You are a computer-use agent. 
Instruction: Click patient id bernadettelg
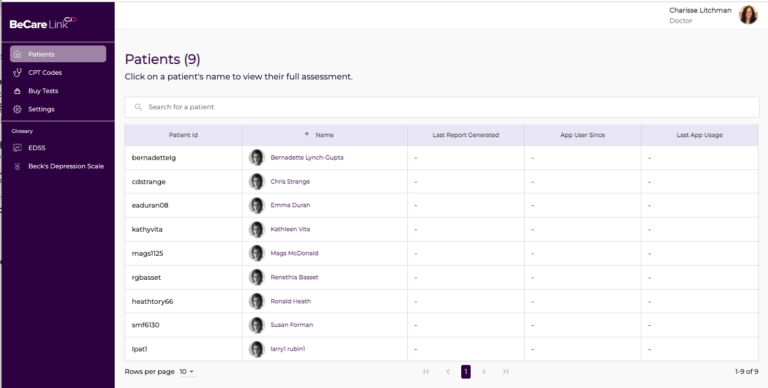point(154,158)
